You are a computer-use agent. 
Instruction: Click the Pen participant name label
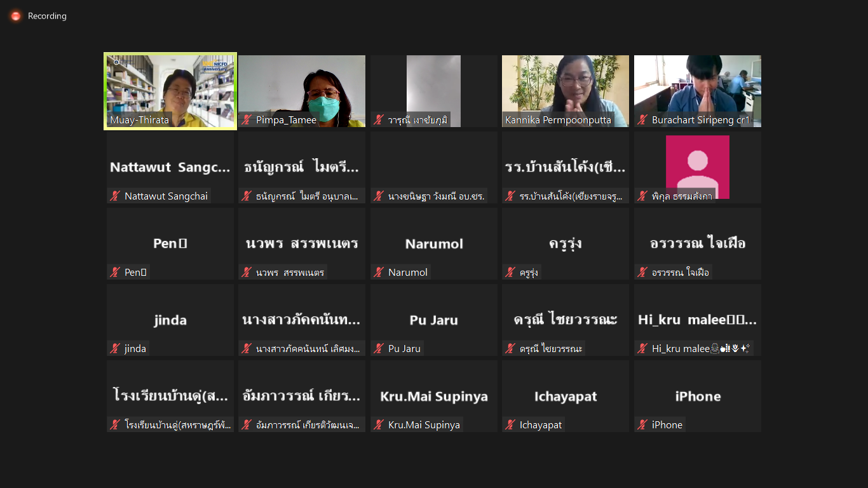point(135,273)
